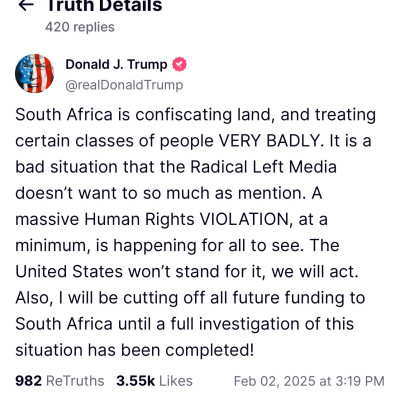Screen dimensions: 400x400
Task: View the 420 replies count
Action: pos(80,27)
